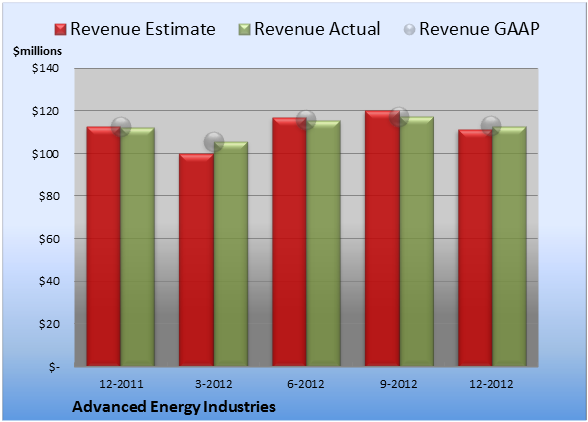Click the '$millions' axis unit label
Viewport: 588px width, 422px height.
pyautogui.click(x=38, y=51)
